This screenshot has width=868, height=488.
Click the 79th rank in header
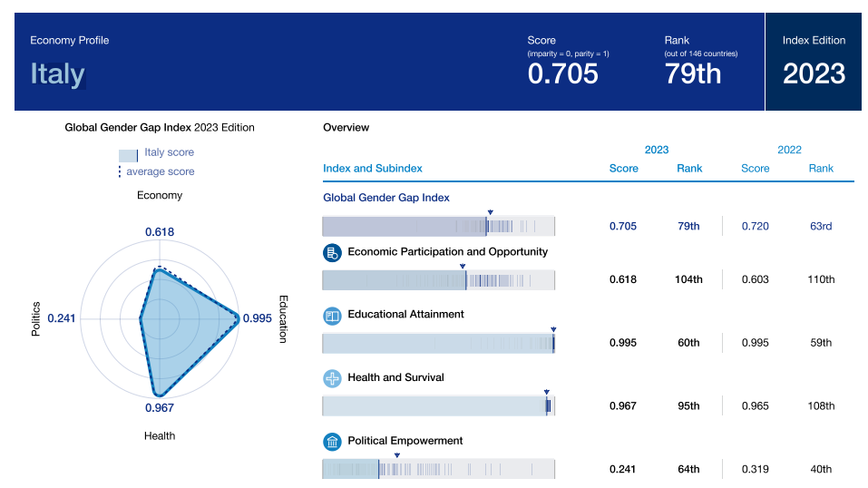click(693, 73)
